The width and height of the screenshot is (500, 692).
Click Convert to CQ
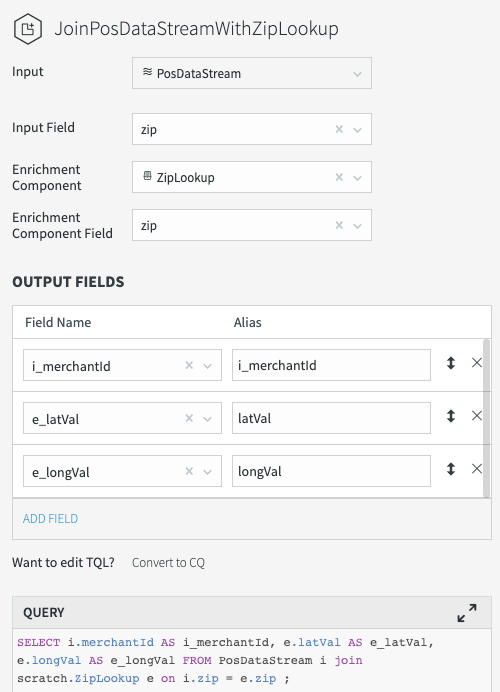point(168,563)
